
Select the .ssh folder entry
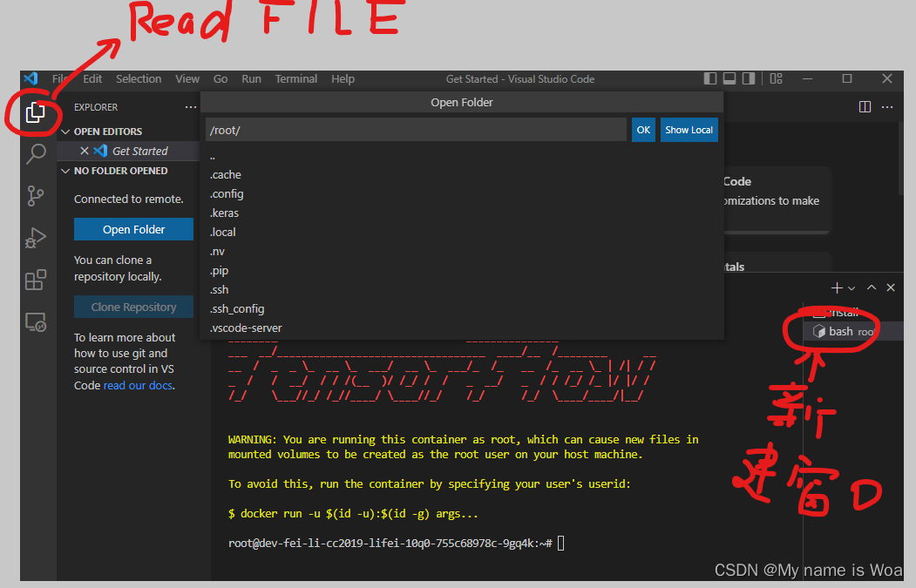pos(462,289)
